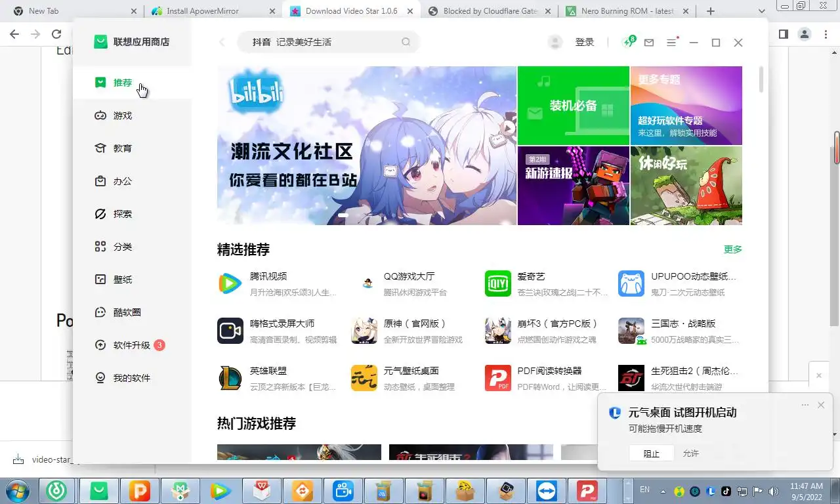Click the app store vertical scrollbar

[x=761, y=79]
